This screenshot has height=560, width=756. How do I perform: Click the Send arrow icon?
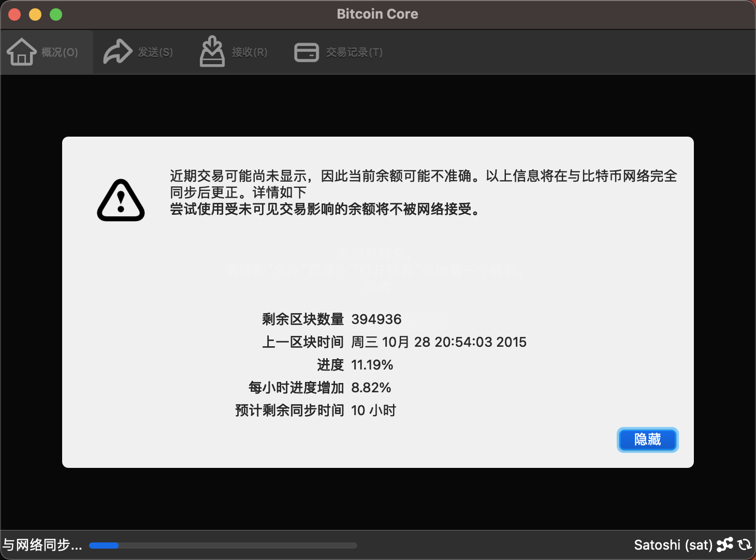point(118,52)
